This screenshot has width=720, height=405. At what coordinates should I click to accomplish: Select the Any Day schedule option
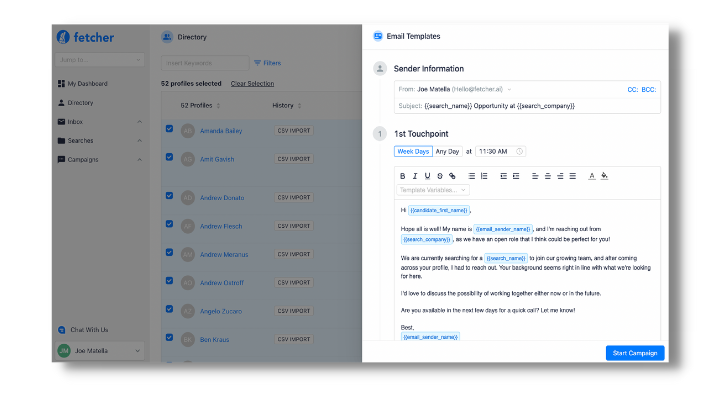[447, 151]
